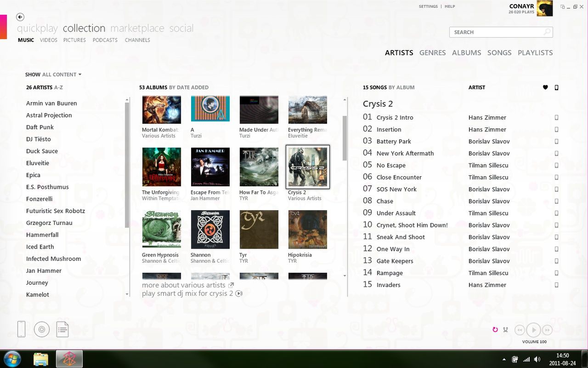The height and width of the screenshot is (368, 588).
Task: Select Infected Mushroom in artist list
Action: 54,259
